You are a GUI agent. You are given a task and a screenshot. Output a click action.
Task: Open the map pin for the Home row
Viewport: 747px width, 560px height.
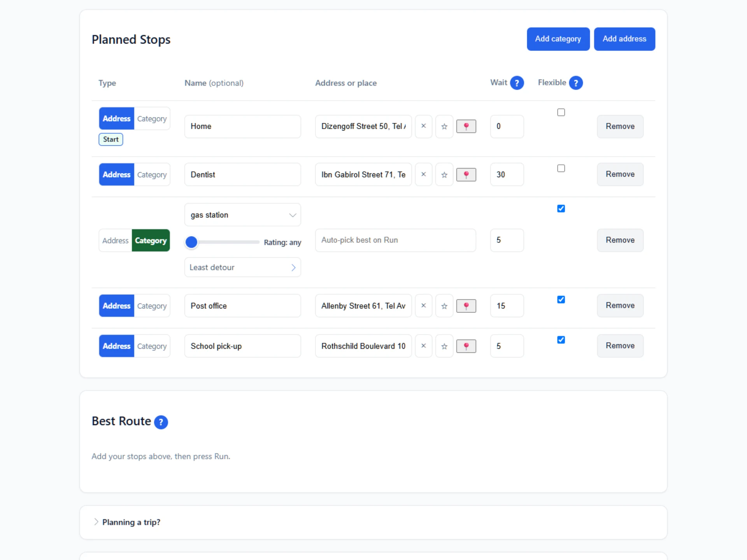[x=466, y=126]
